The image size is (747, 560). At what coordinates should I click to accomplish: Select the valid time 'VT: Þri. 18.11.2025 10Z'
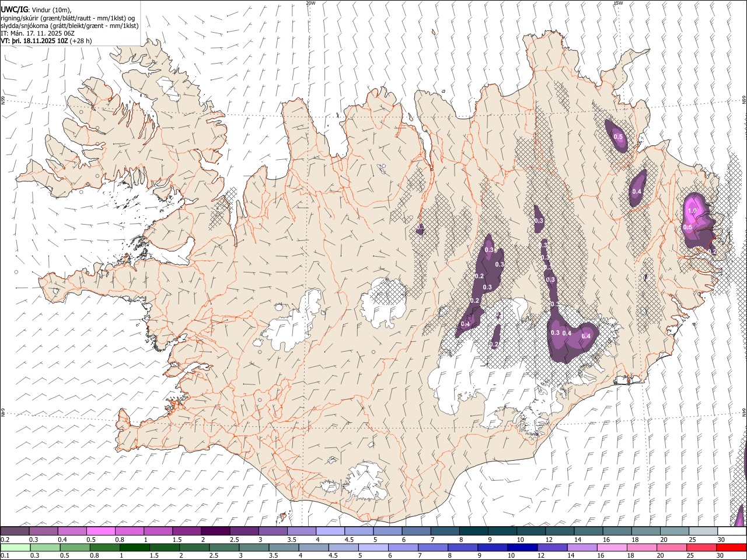coord(34,41)
